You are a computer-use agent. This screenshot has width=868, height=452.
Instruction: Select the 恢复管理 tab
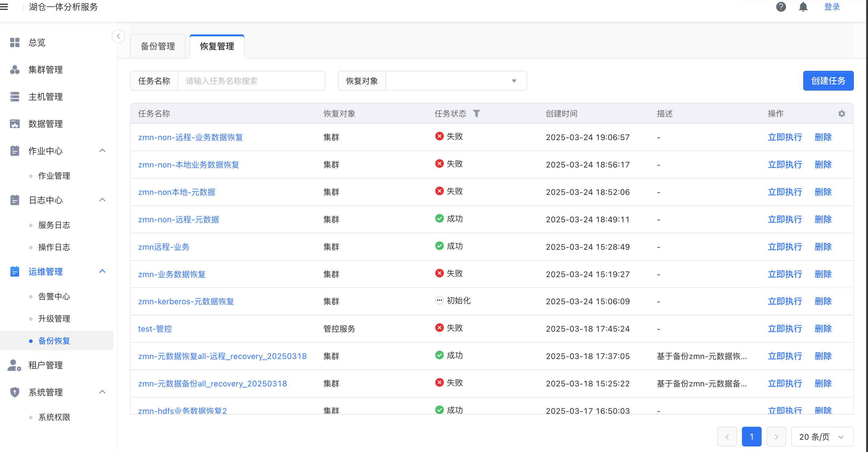pyautogui.click(x=217, y=46)
